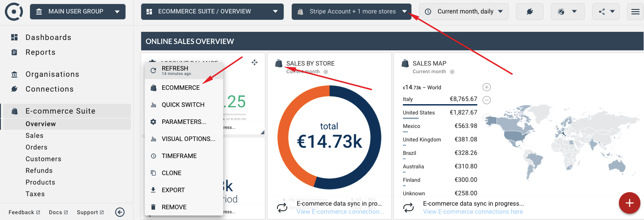
Task: Open Organisations in the sidebar
Action: click(x=52, y=74)
